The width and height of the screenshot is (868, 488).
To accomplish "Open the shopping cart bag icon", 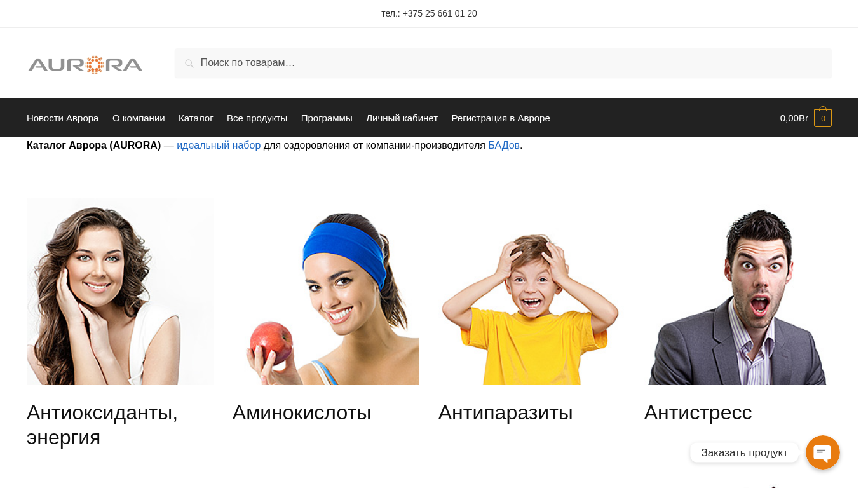I will pyautogui.click(x=822, y=118).
